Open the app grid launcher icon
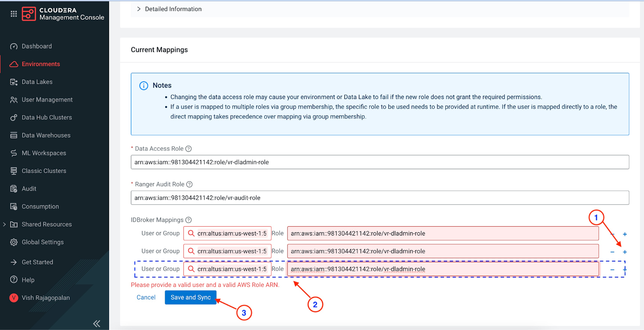Viewport: 644px width, 330px height. [14, 14]
